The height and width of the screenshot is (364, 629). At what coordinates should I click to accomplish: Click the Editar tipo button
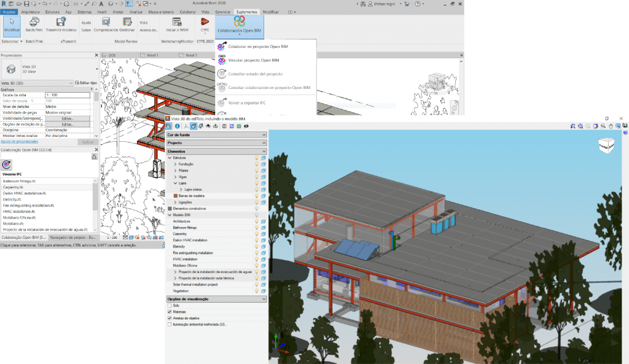tap(86, 83)
